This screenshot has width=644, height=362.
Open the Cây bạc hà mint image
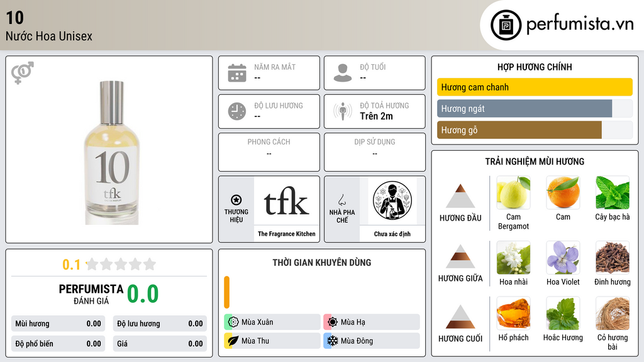613,192
